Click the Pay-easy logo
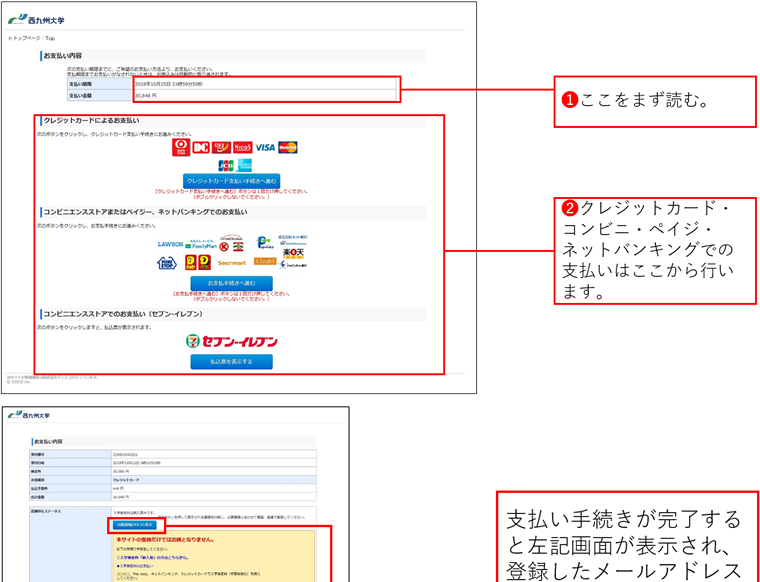The height and width of the screenshot is (582, 760). pos(265,242)
